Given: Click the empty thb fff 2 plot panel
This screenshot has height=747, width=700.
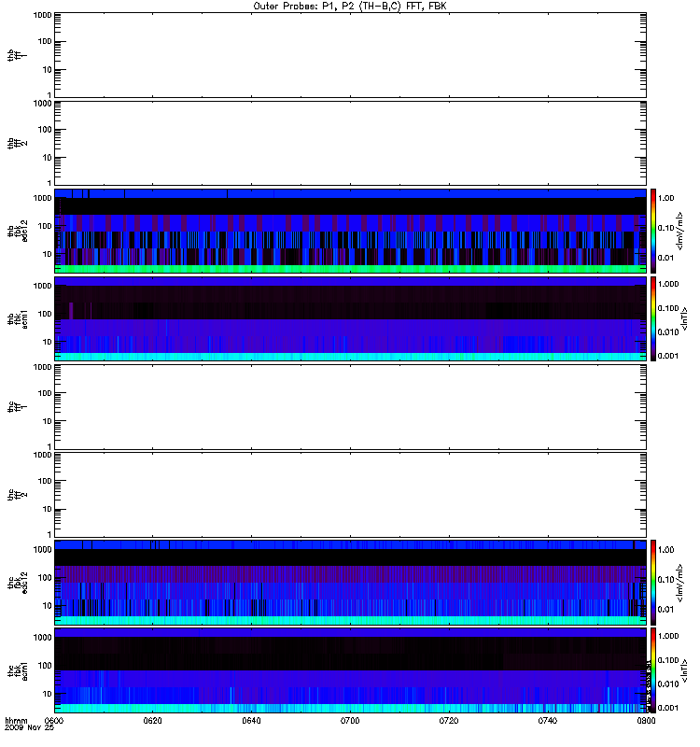Looking at the screenshot, I should click(350, 143).
